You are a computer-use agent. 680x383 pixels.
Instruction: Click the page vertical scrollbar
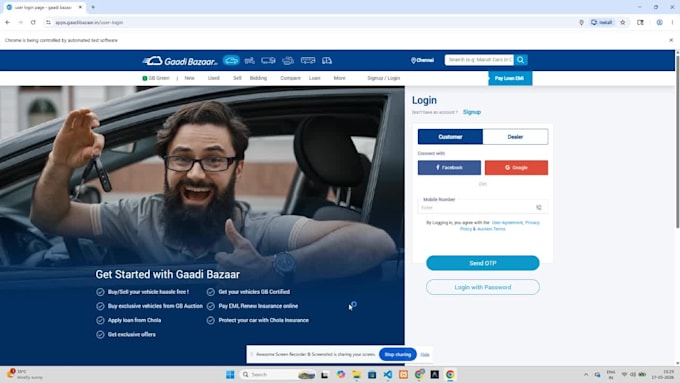click(x=677, y=141)
